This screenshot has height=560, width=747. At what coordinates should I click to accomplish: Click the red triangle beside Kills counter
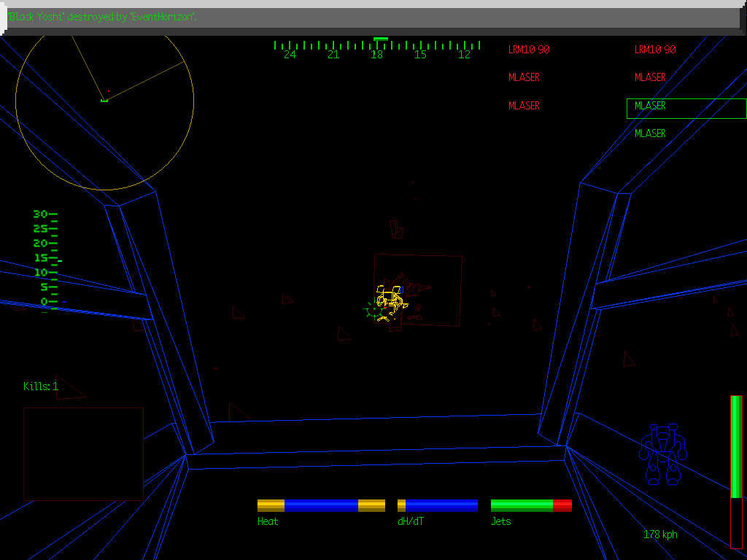[68, 389]
